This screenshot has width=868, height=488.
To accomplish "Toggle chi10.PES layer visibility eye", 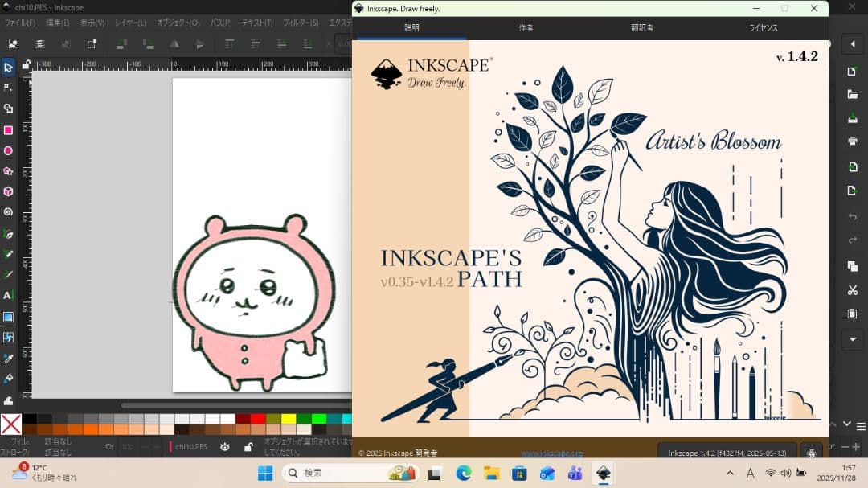I will [225, 447].
